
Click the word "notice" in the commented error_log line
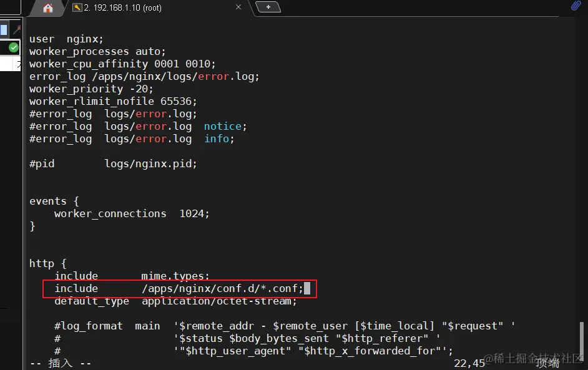click(223, 126)
